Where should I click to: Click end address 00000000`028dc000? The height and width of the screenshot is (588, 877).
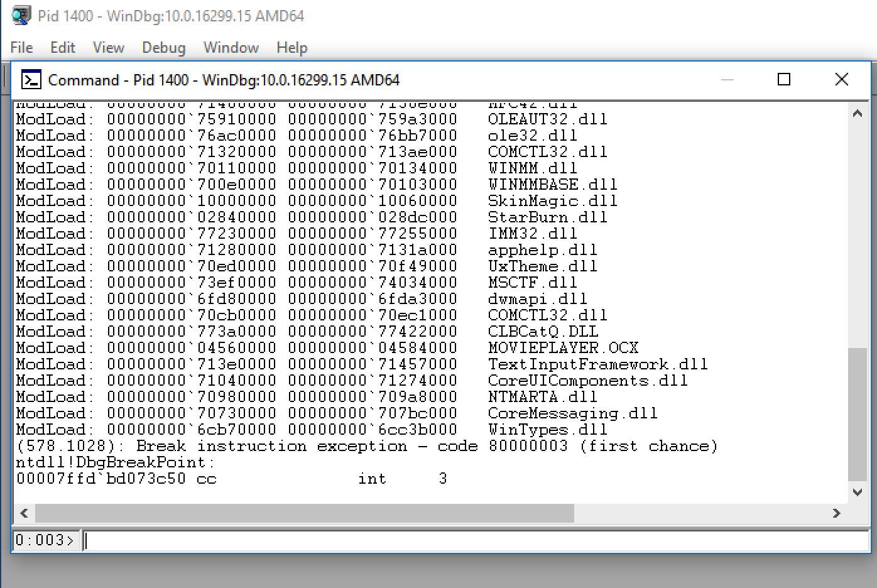click(372, 217)
